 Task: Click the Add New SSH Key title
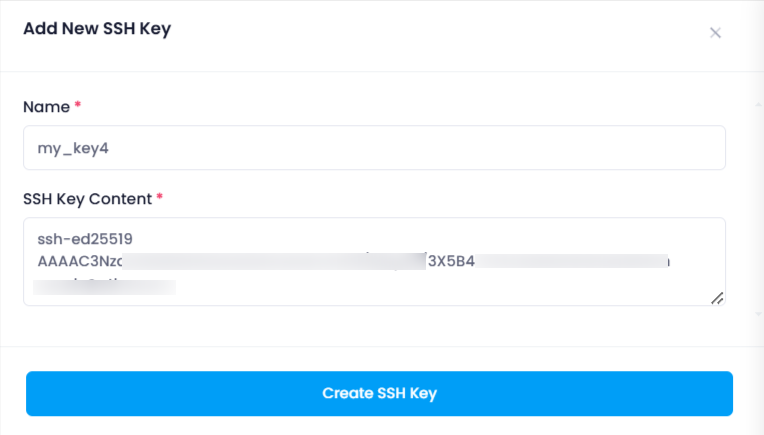[x=97, y=29]
